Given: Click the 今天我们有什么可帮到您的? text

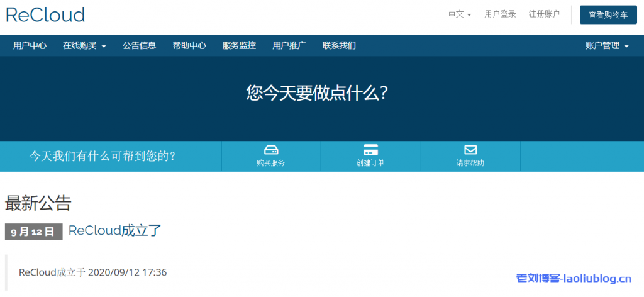Looking at the screenshot, I should pos(103,156).
